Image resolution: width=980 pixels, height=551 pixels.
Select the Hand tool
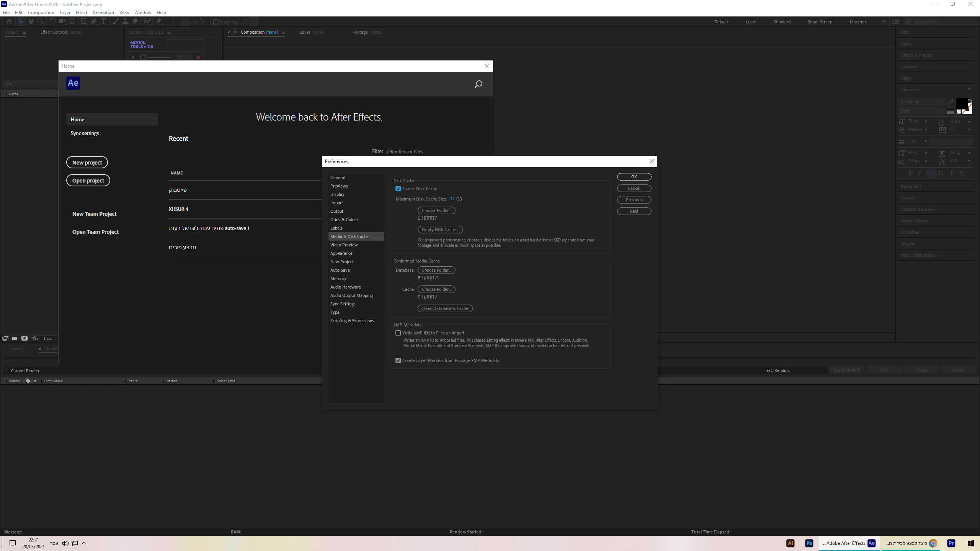[x=31, y=21]
